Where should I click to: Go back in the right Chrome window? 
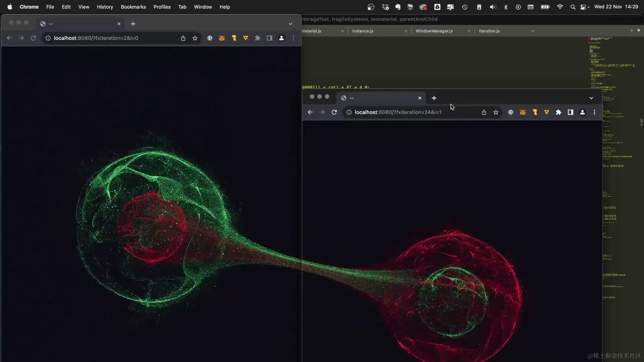310,112
